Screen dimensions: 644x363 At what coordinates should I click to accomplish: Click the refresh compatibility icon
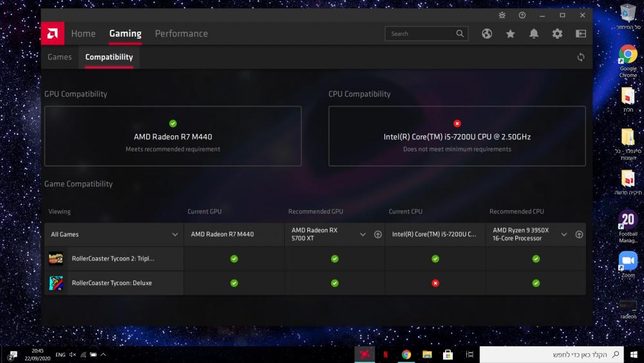(x=581, y=57)
